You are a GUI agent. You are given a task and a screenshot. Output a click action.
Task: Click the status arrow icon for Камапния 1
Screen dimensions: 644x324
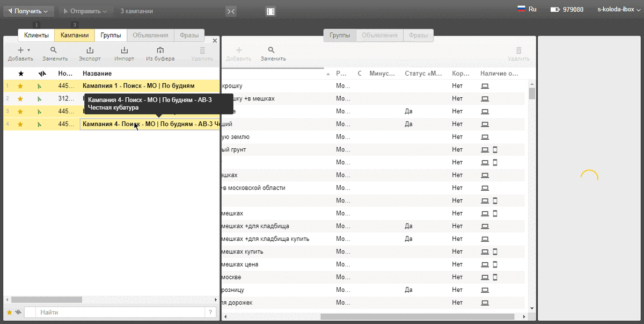click(x=39, y=86)
